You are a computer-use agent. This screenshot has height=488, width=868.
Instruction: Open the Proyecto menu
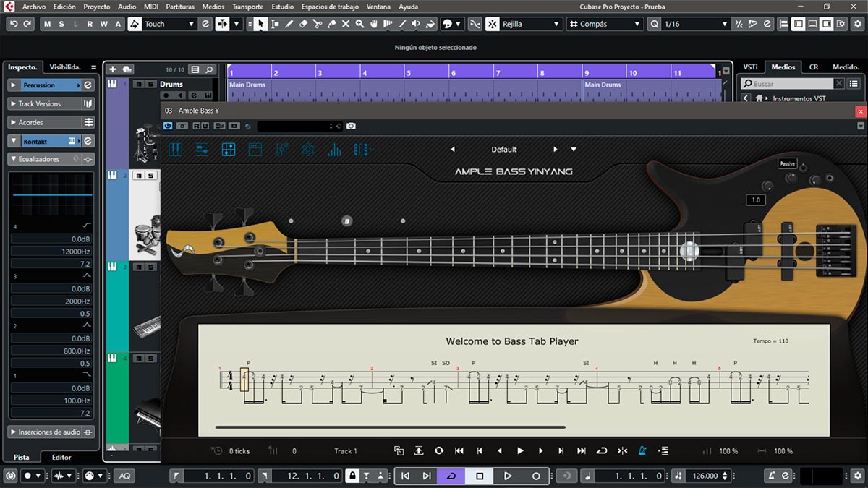coord(97,7)
